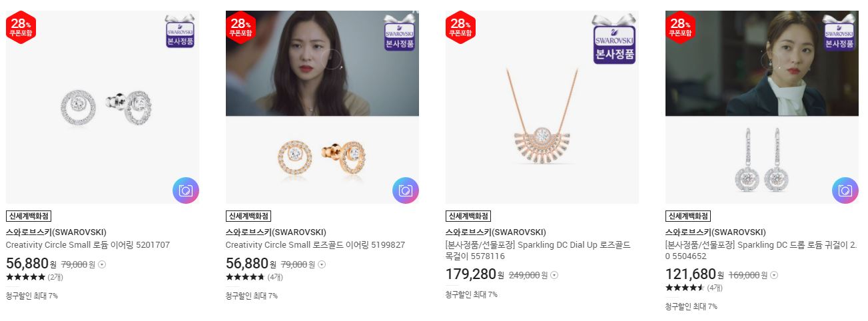Open image search on silver circle earrings
The image size is (868, 321).
186,190
